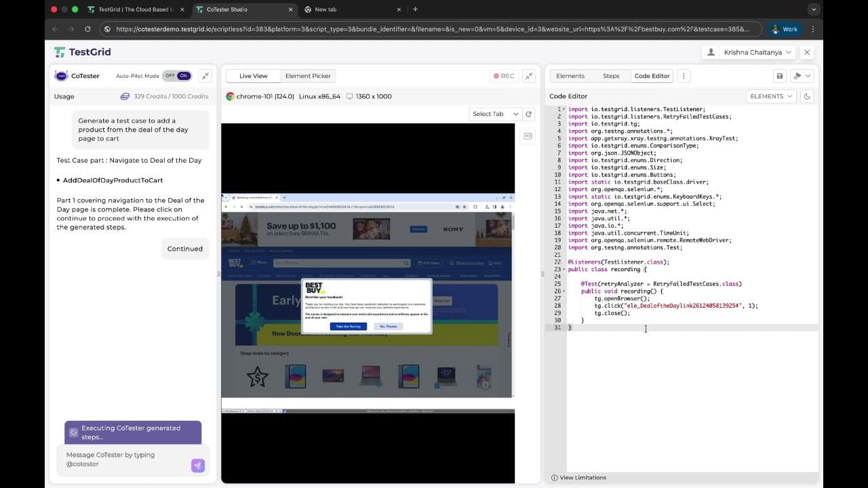Open the Select Tab dropdown
The width and height of the screenshot is (868, 488).
click(x=494, y=114)
